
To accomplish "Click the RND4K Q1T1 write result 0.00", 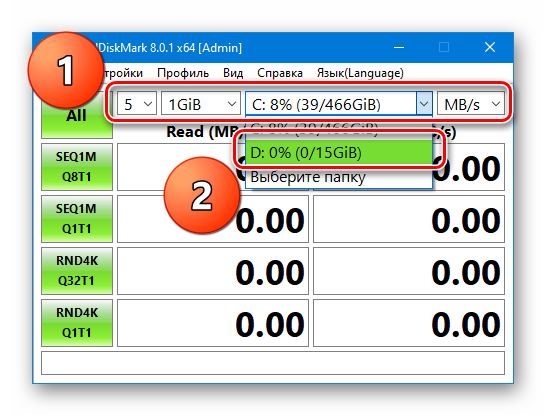I will point(409,323).
